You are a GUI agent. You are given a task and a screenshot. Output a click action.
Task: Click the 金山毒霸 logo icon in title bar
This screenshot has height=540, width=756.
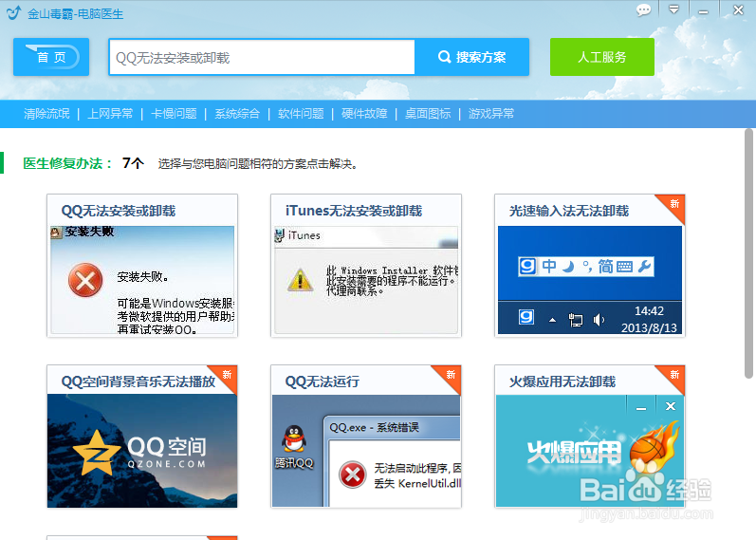coord(14,12)
